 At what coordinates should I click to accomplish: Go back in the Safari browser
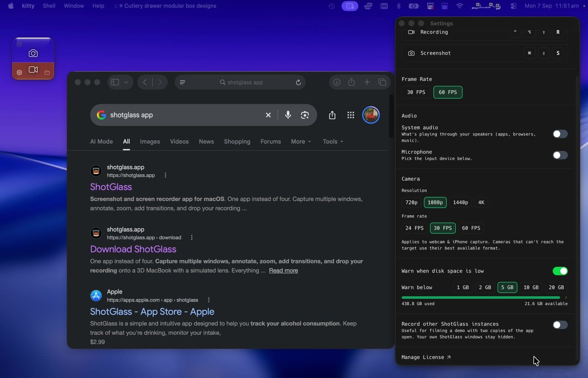[145, 82]
